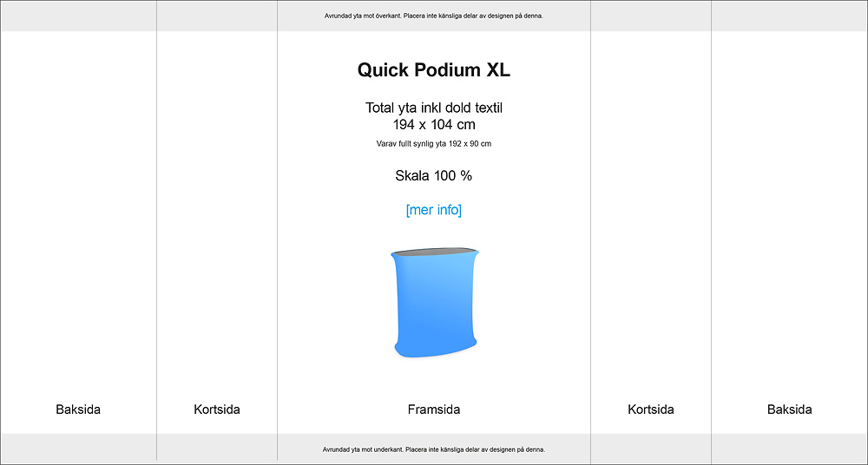The image size is (868, 465).
Task: Select the Quick Podium XL heading
Action: click(433, 70)
